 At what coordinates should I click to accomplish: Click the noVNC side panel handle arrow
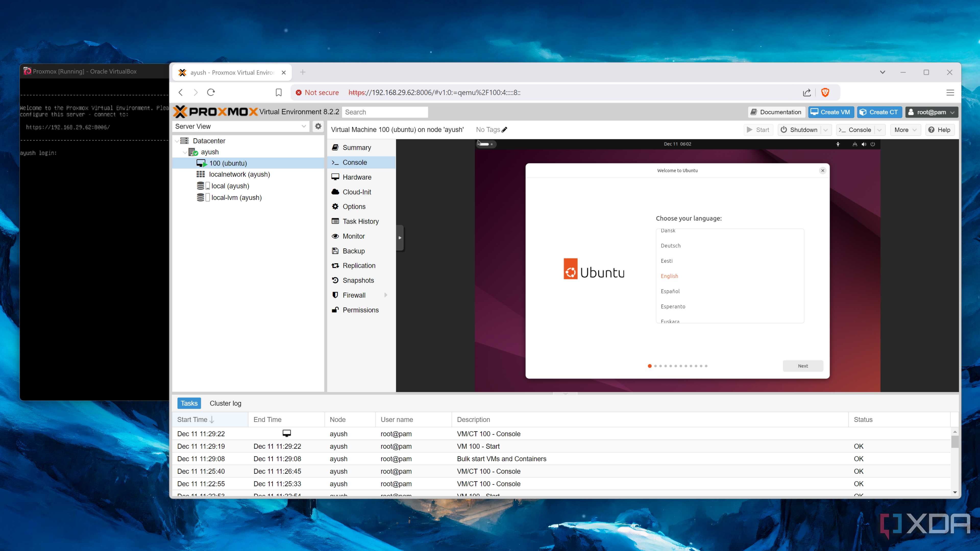pyautogui.click(x=400, y=238)
